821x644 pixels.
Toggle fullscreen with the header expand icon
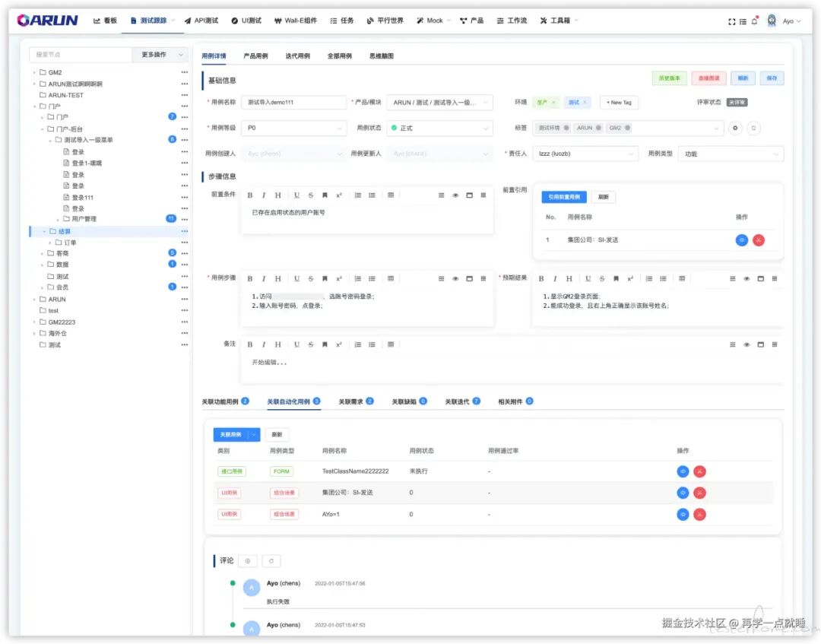731,21
